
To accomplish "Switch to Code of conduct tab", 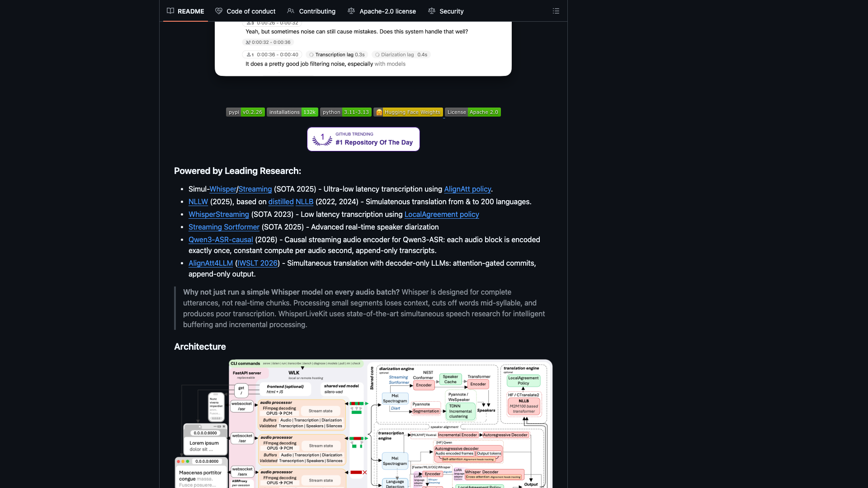I will (x=245, y=11).
